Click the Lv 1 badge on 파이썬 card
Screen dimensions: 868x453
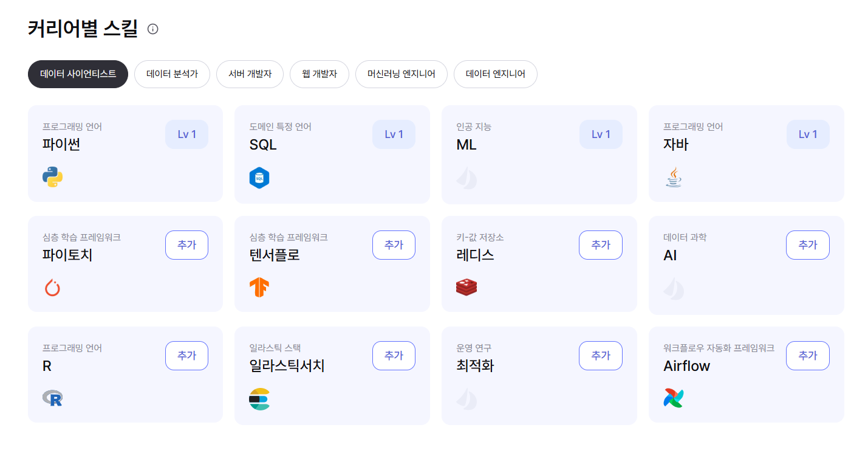[186, 134]
